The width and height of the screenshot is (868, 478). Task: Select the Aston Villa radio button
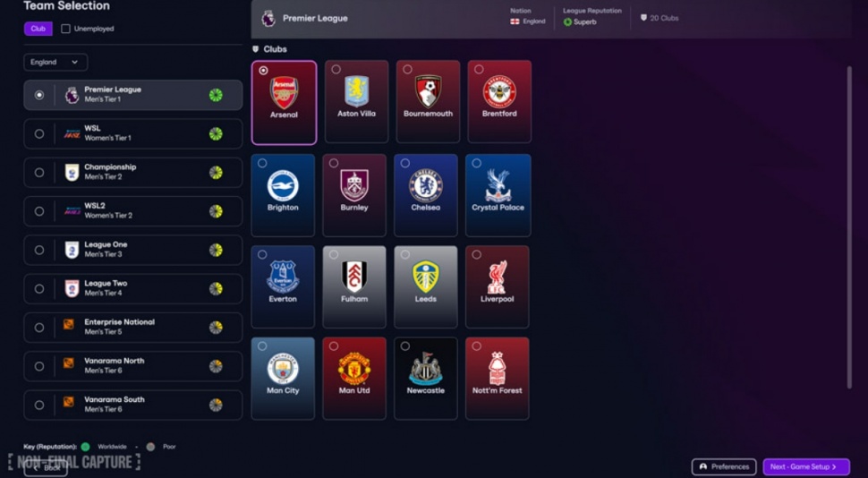[x=336, y=70]
